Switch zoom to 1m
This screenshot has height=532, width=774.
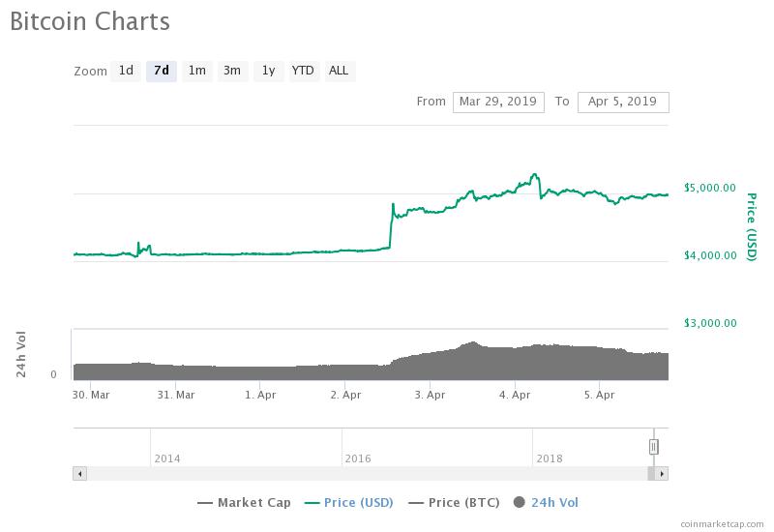click(x=196, y=71)
